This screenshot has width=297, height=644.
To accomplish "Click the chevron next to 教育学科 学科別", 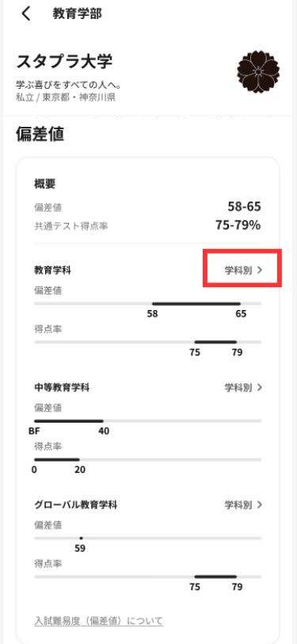I will pos(259,270).
